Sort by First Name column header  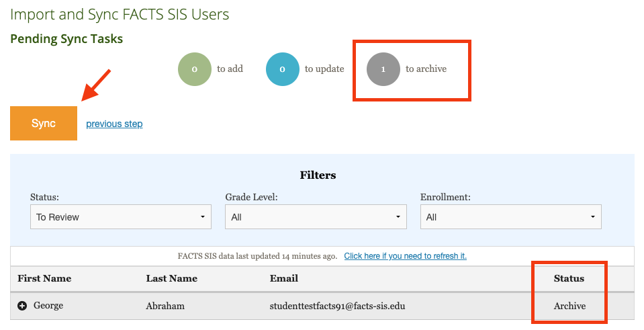pos(44,278)
